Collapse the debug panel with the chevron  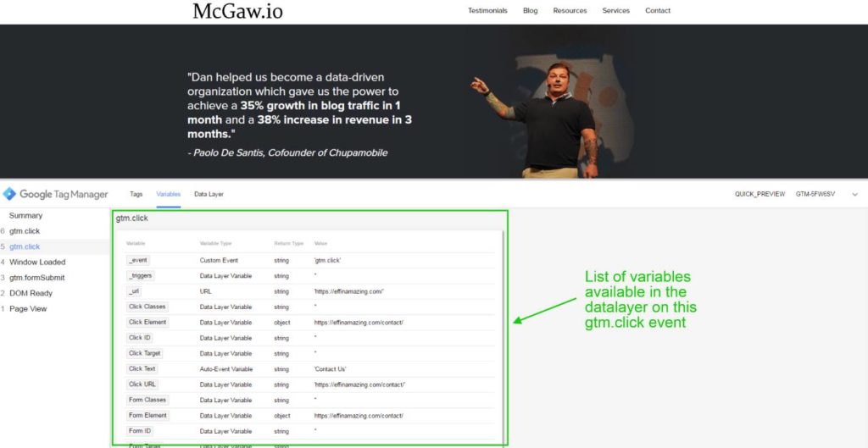pyautogui.click(x=855, y=195)
